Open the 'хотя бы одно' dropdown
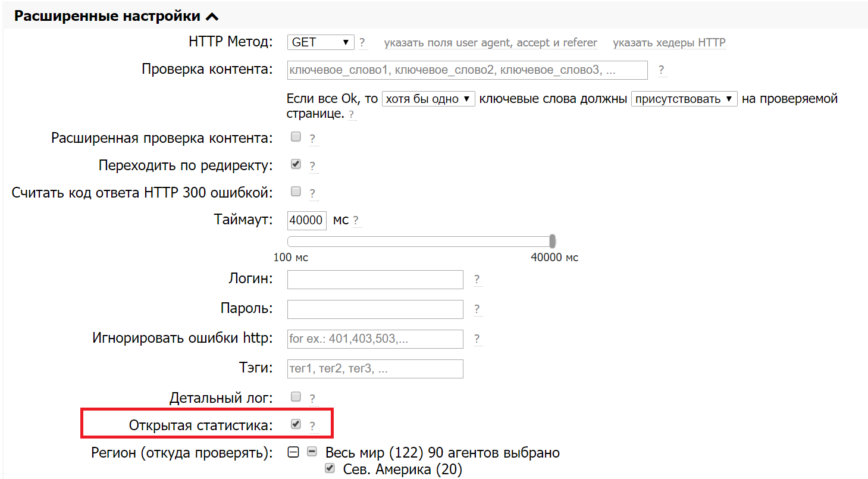The image size is (868, 479). coord(428,98)
